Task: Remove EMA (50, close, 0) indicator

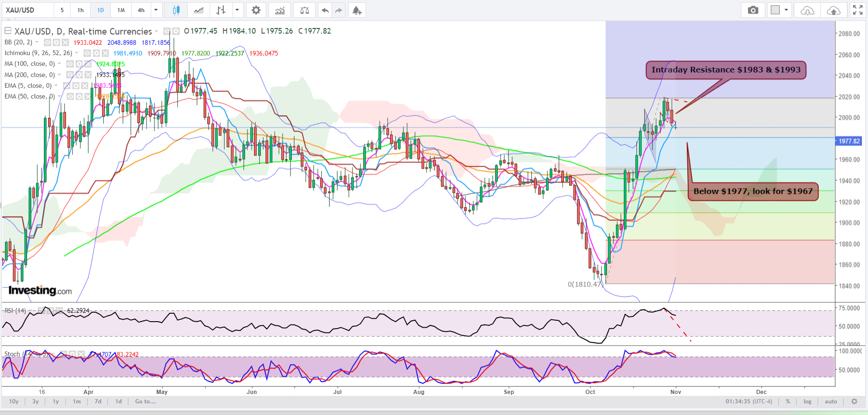Action: click(x=88, y=97)
